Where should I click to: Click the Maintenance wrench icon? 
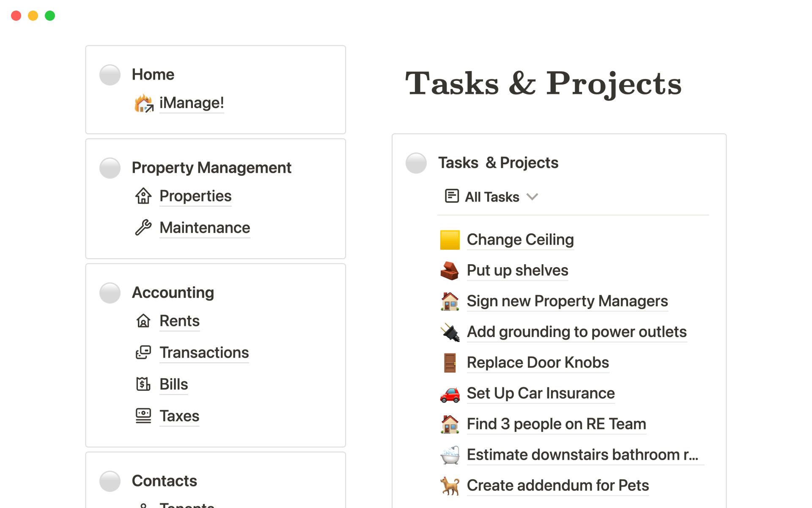click(143, 228)
